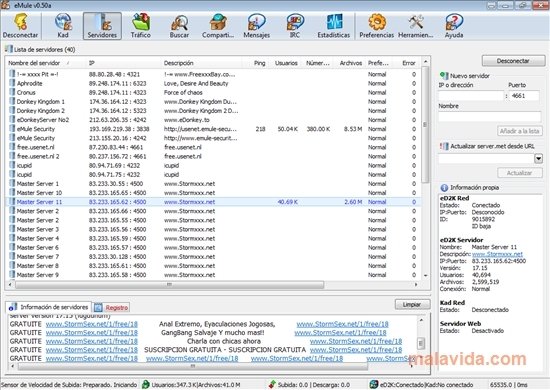Viewport: 550px width, 390px height.
Task: Click the server icon beside Master Server 11
Action: click(12, 202)
